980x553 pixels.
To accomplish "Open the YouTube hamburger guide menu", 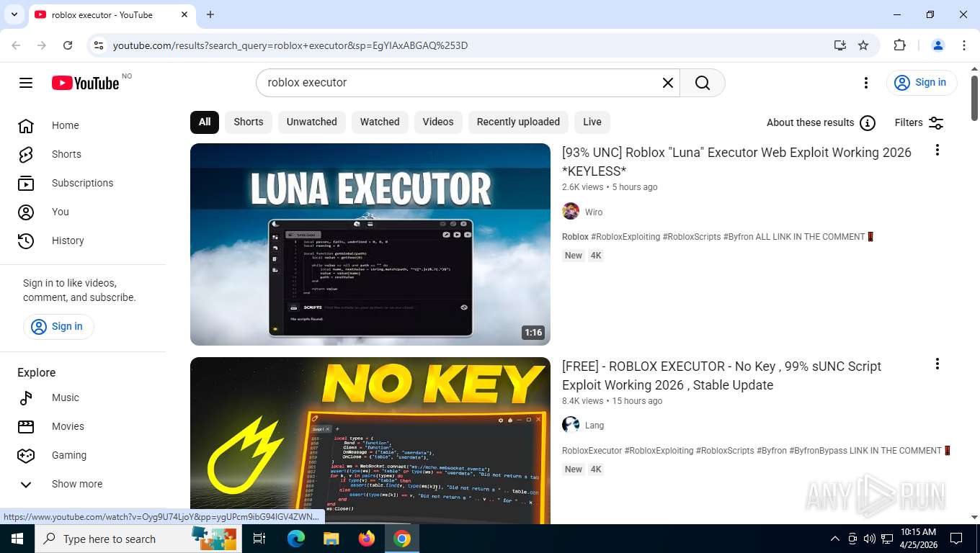I will point(26,83).
